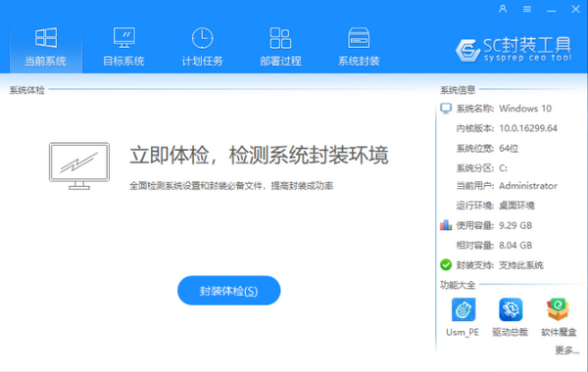This screenshot has width=588, height=372.
Task: Click the bar chart icon beside 使用容量
Action: pyautogui.click(x=446, y=225)
